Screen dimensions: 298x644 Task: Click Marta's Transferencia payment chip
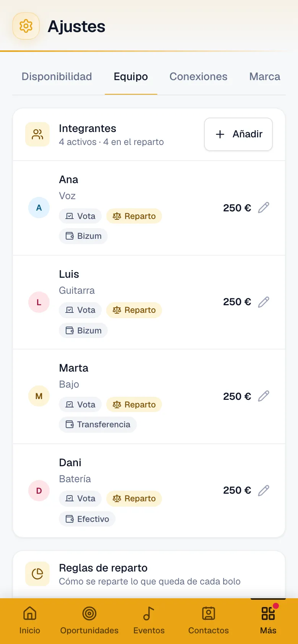(98, 424)
